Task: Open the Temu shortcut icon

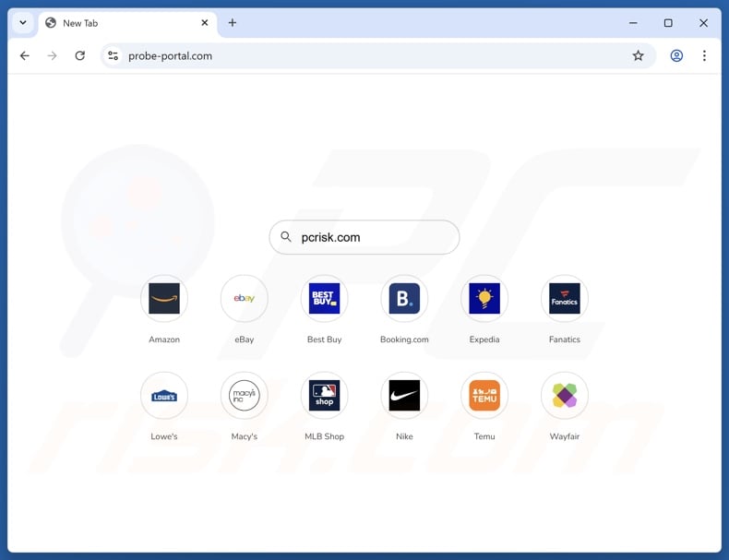Action: pos(484,396)
